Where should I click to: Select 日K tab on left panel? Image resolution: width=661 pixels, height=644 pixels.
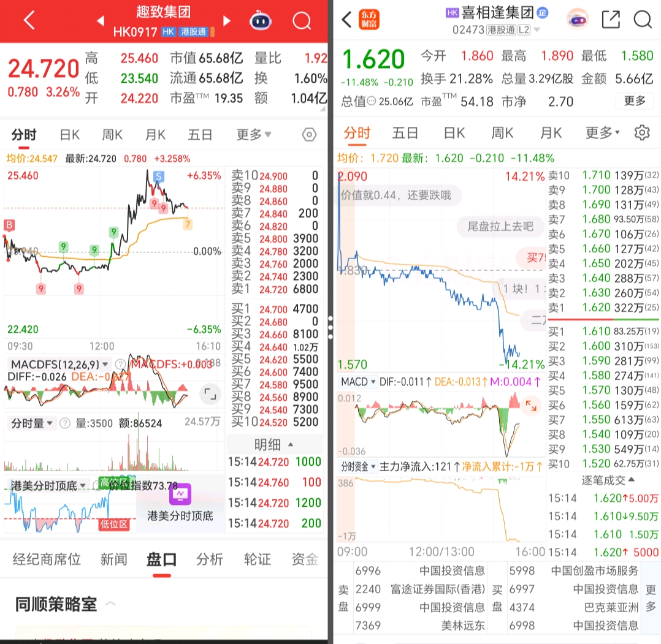(x=69, y=135)
